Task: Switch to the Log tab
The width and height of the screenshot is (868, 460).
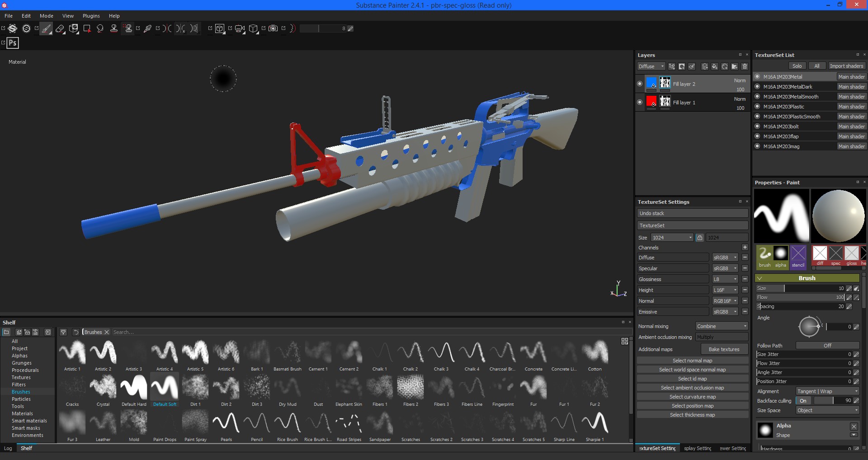Action: point(8,448)
